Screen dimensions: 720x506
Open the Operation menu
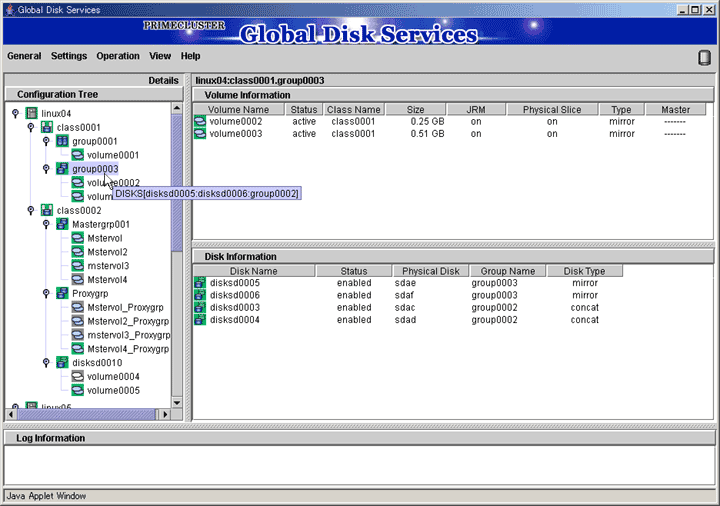tap(118, 56)
